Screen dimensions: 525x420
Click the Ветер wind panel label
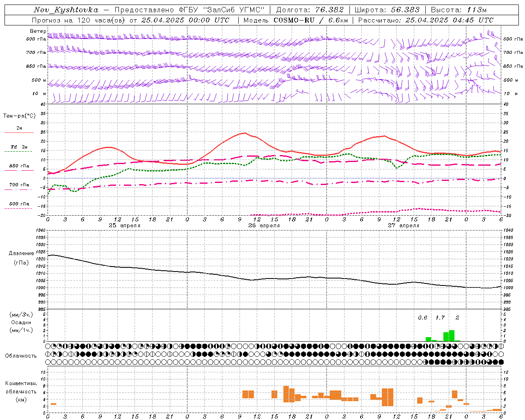click(x=38, y=31)
